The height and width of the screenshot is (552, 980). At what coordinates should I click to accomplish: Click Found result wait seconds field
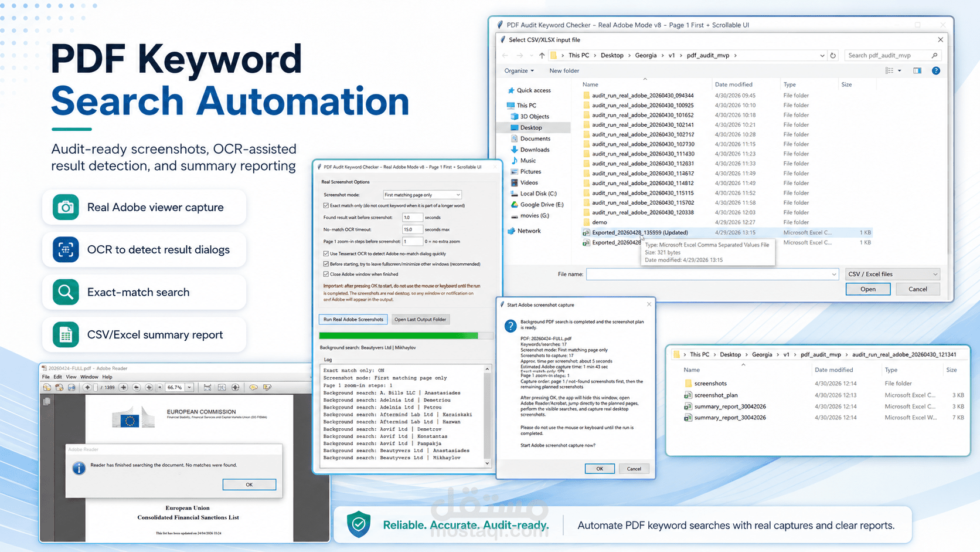[412, 218]
